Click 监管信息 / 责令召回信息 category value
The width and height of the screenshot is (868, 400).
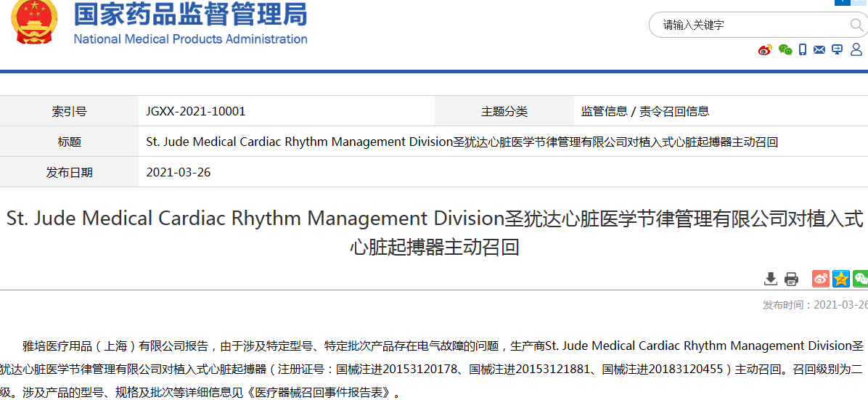pyautogui.click(x=645, y=111)
